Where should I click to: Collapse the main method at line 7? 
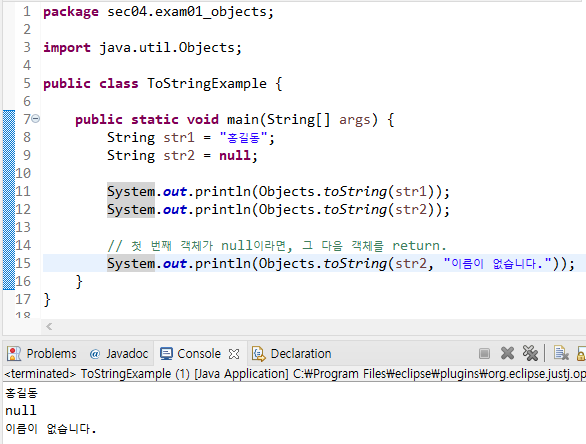tap(36, 119)
